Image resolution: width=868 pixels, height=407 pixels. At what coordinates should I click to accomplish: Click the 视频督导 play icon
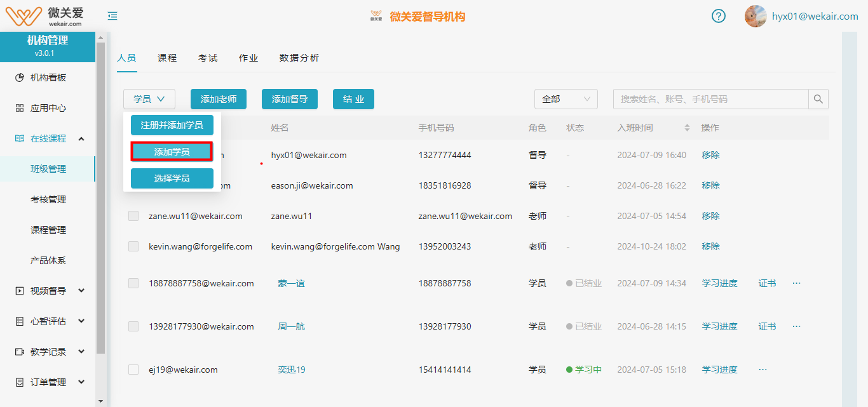(20, 291)
